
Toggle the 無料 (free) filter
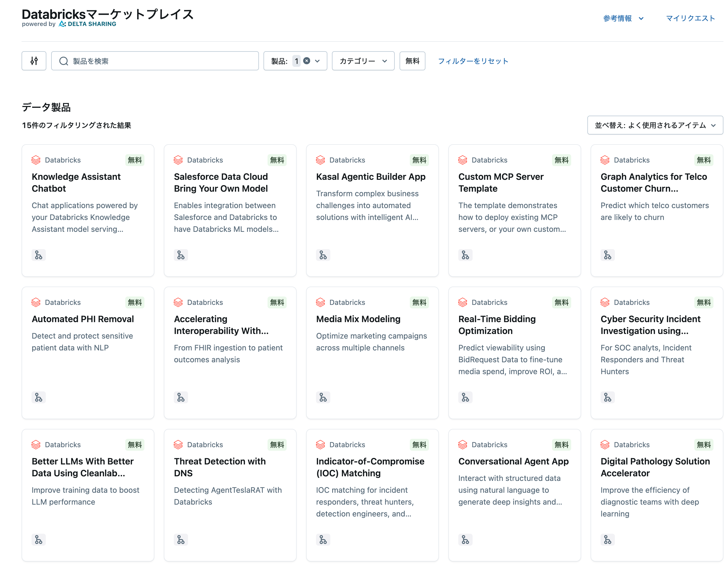click(412, 61)
